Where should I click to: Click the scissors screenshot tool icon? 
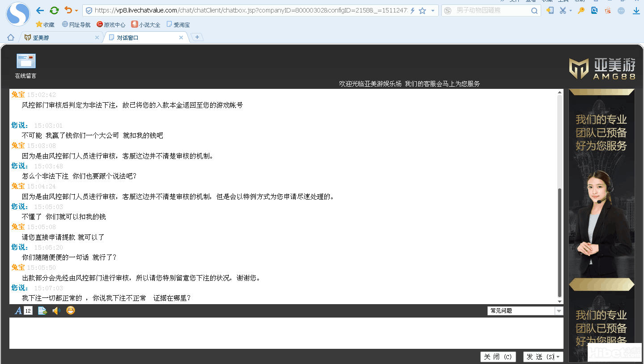coord(563,10)
